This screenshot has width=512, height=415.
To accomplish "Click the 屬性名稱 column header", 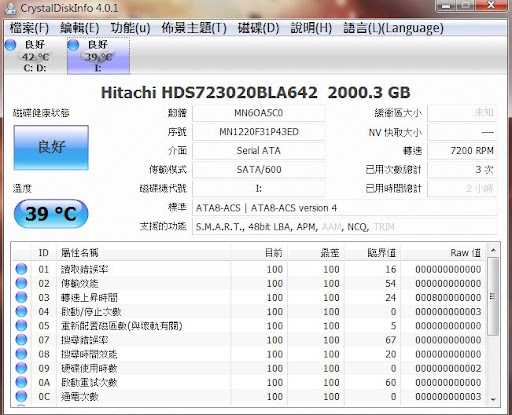I will click(143, 253).
